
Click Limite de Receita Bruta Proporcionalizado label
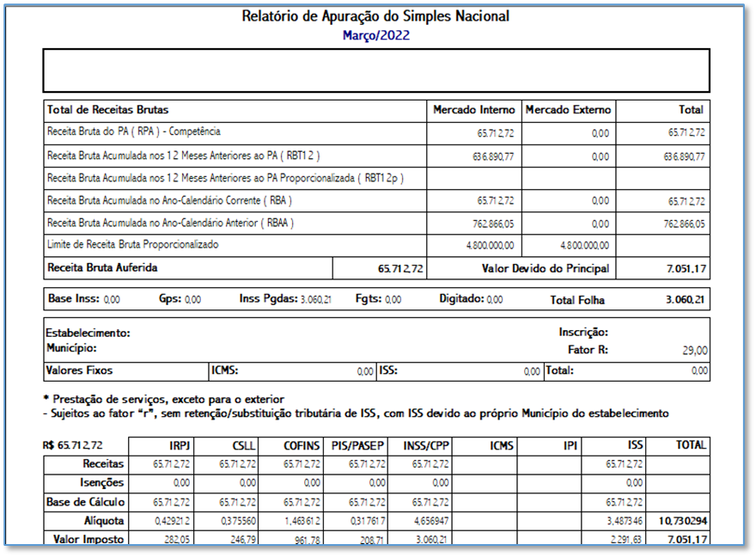point(132,244)
